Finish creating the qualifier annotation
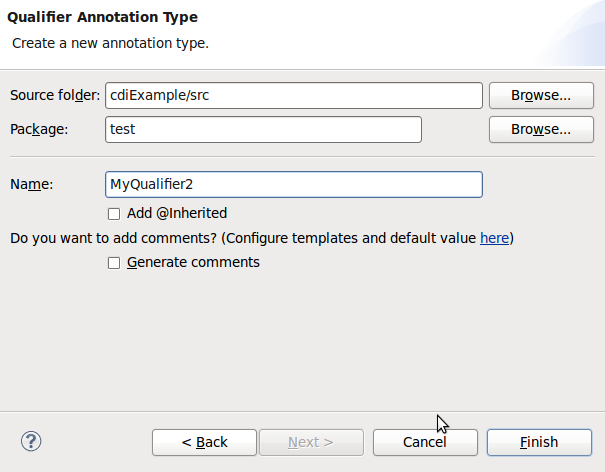Image resolution: width=605 pixels, height=472 pixels. 539,442
